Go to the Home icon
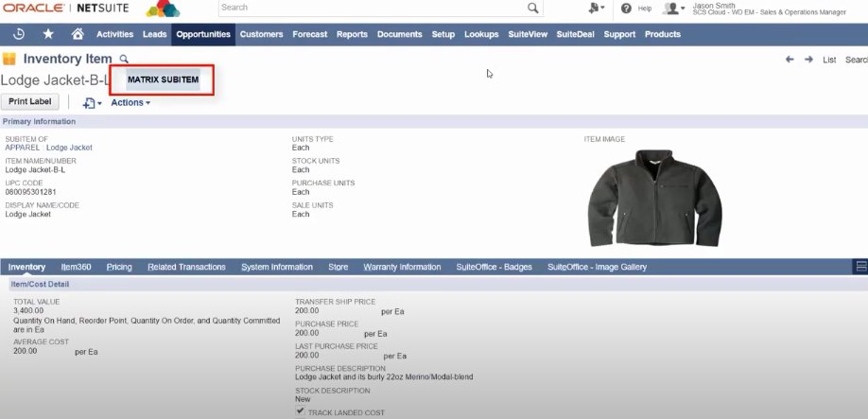This screenshot has height=419, width=868. pyautogui.click(x=78, y=34)
